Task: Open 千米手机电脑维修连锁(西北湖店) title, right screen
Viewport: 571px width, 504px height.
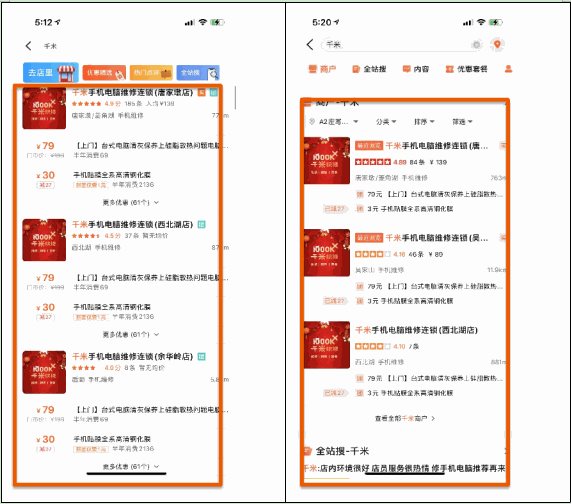Action: [x=416, y=330]
